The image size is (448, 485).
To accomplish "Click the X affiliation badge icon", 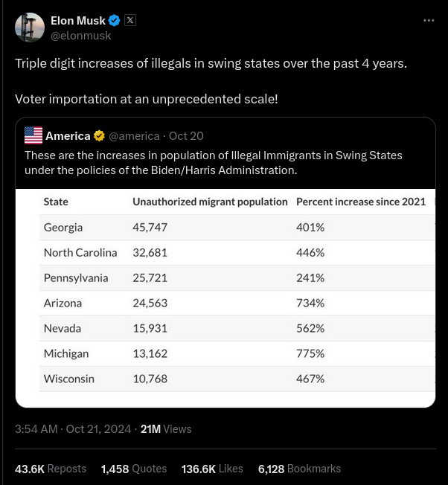I will [130, 20].
